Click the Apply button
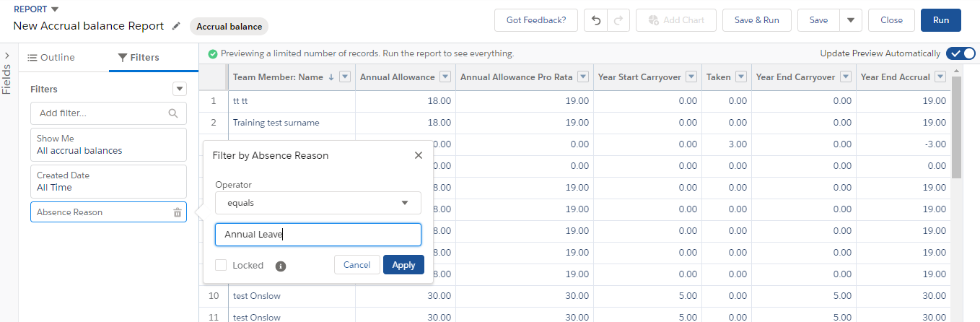The height and width of the screenshot is (322, 980). tap(403, 265)
